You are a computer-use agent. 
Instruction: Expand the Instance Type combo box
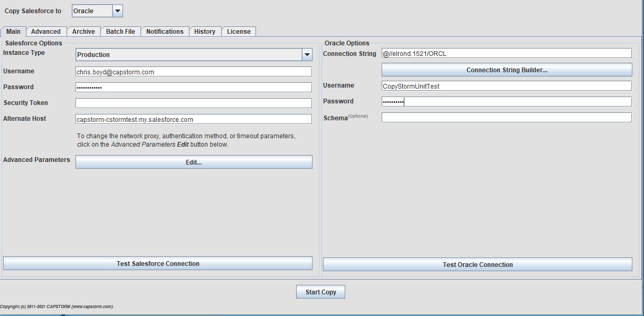pyautogui.click(x=194, y=54)
